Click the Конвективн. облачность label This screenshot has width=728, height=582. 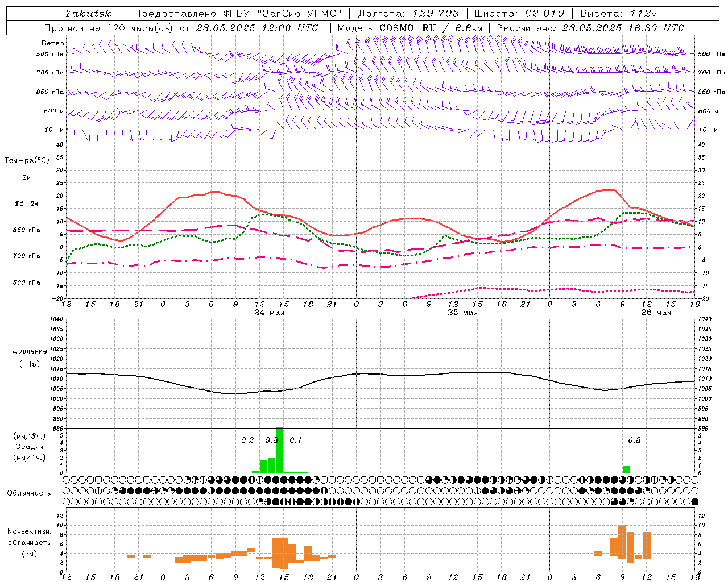29,537
